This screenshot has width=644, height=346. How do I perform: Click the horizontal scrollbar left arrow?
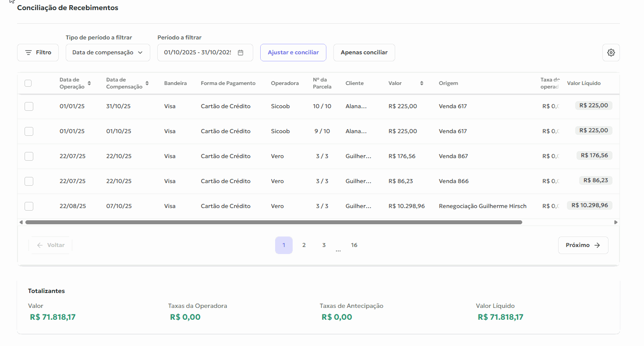[21, 222]
